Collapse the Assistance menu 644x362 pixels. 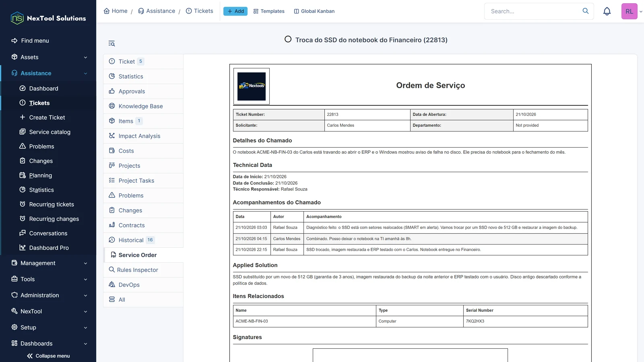coord(48,73)
